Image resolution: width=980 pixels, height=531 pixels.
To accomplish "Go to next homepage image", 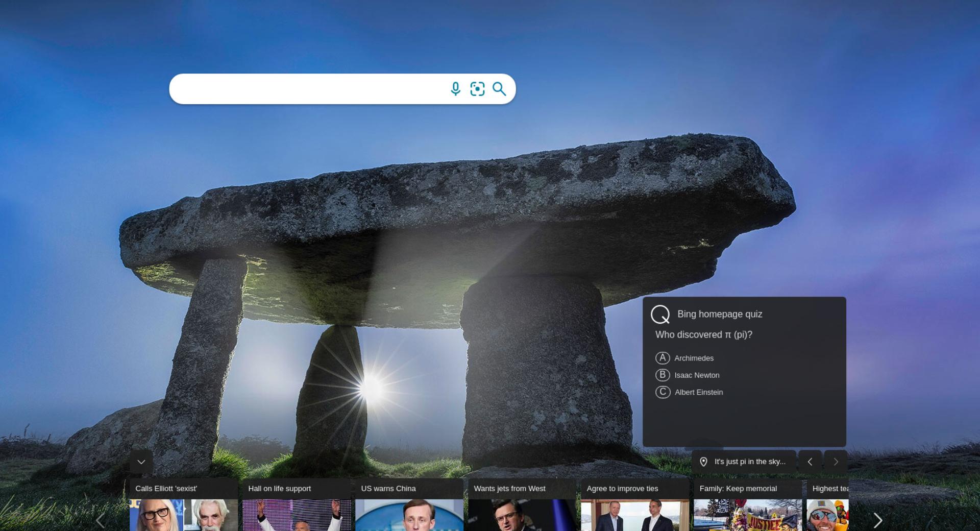I will pyautogui.click(x=836, y=462).
